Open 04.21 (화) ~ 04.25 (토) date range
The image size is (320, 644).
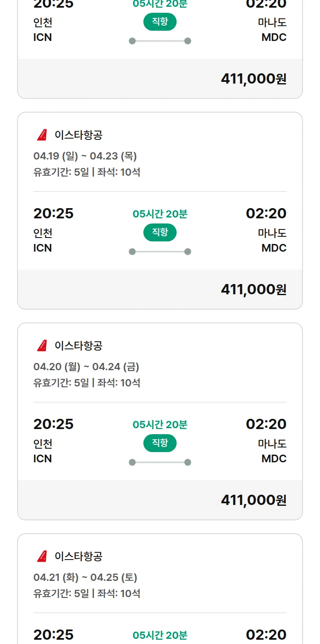85,577
